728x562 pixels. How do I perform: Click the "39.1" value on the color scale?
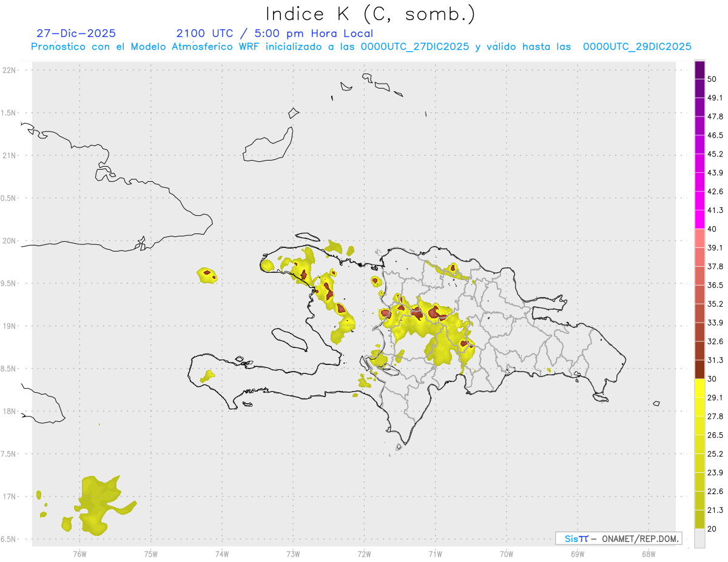[715, 247]
